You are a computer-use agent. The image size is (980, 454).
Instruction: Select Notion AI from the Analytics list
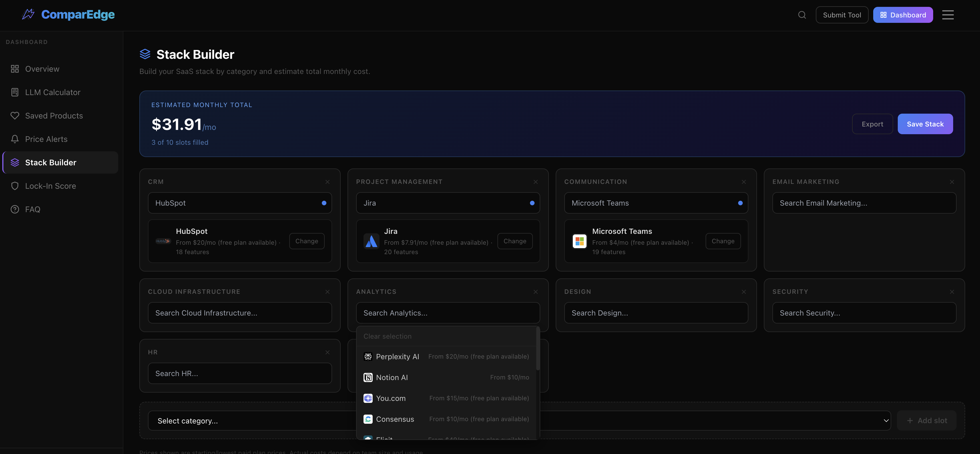click(392, 377)
